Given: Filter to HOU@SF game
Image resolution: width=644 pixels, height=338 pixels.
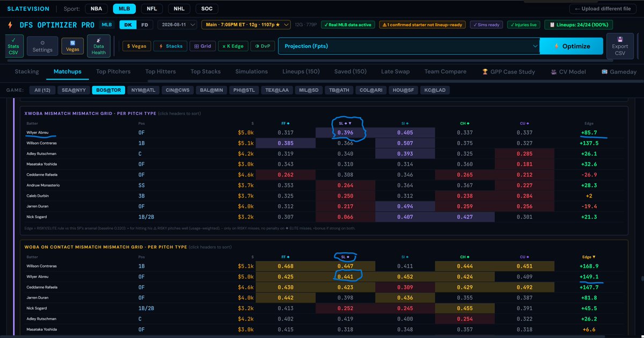Looking at the screenshot, I should [x=402, y=90].
